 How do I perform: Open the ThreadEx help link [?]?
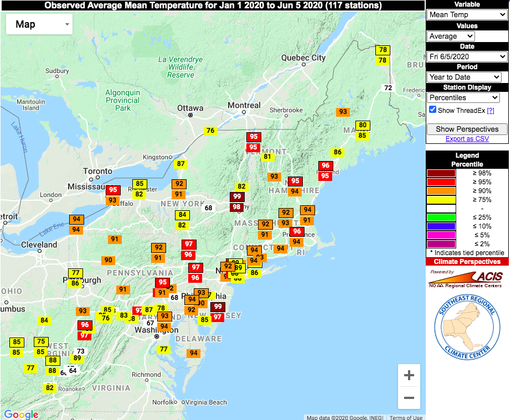[491, 109]
